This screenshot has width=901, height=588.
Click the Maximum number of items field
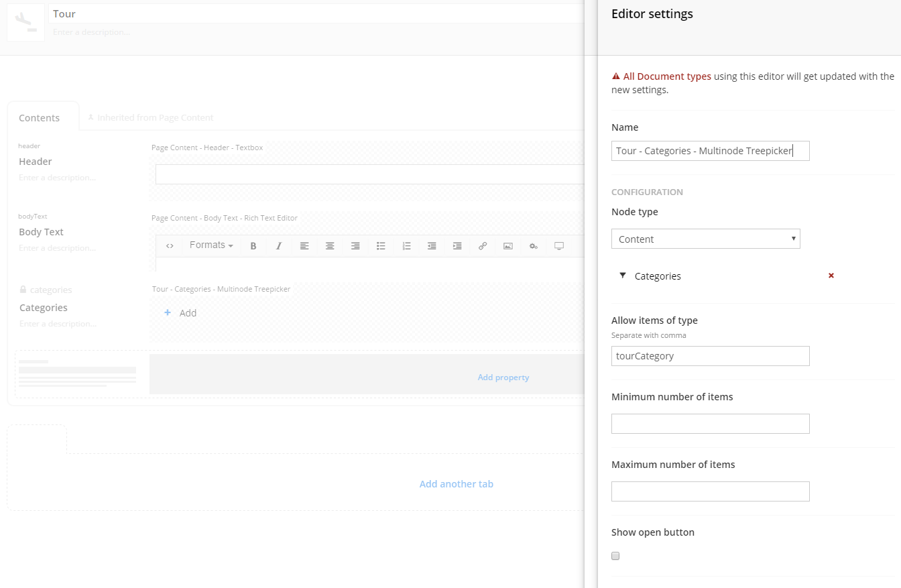(x=711, y=491)
